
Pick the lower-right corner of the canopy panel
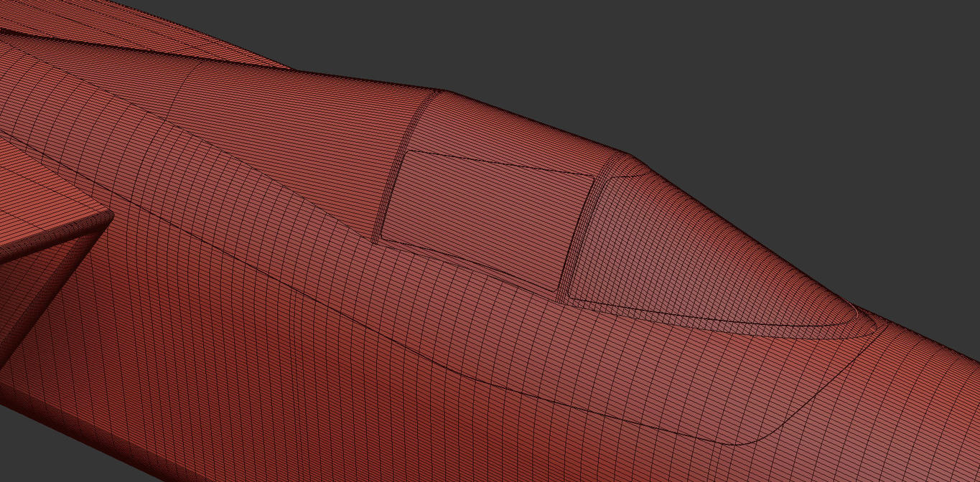tap(557, 289)
